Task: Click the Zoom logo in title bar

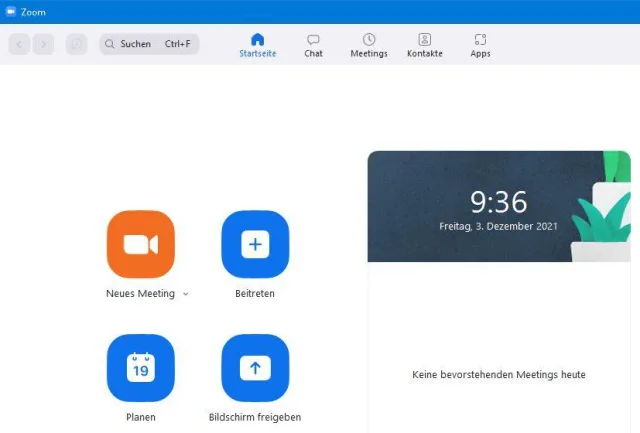Action: pos(11,11)
